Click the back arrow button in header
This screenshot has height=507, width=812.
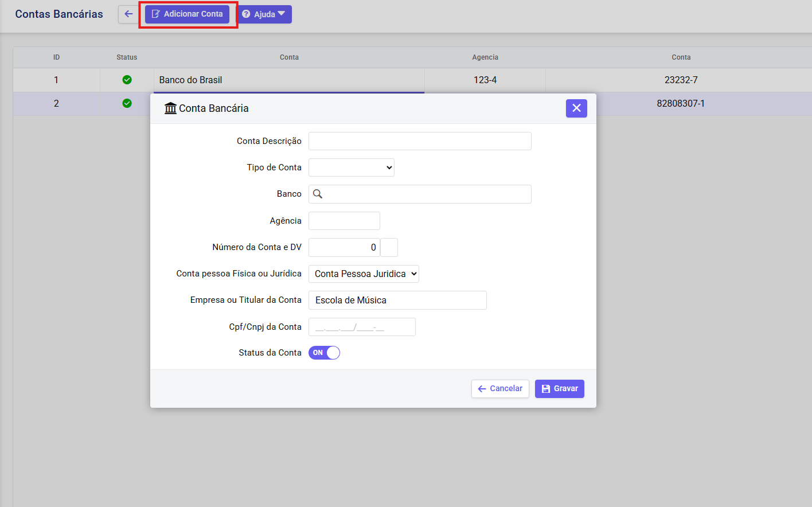128,14
